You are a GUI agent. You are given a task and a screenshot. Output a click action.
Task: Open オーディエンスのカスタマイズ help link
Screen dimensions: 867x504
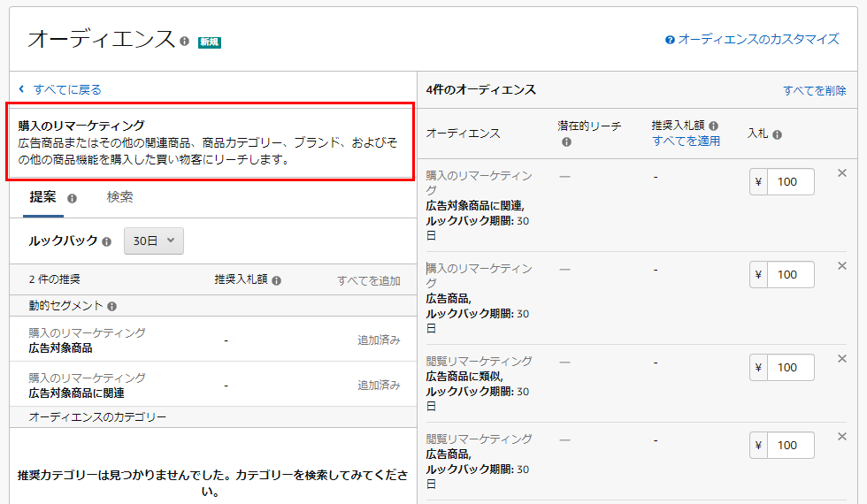(x=758, y=40)
